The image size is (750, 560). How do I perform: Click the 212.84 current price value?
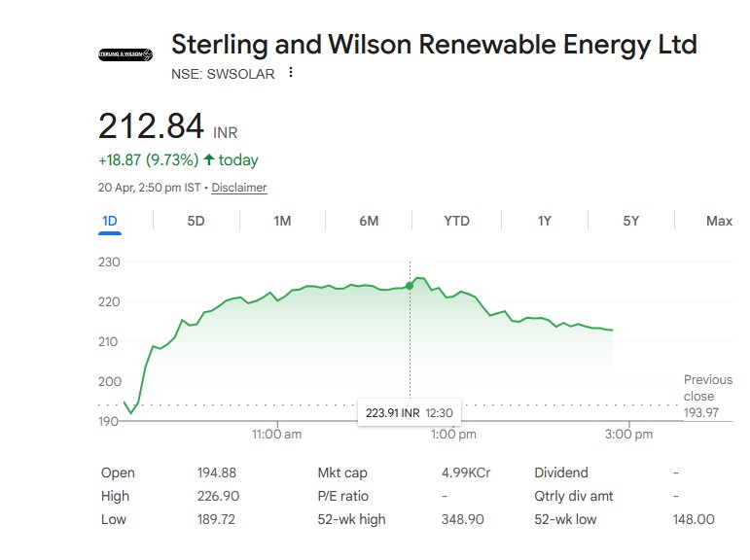[x=151, y=126]
